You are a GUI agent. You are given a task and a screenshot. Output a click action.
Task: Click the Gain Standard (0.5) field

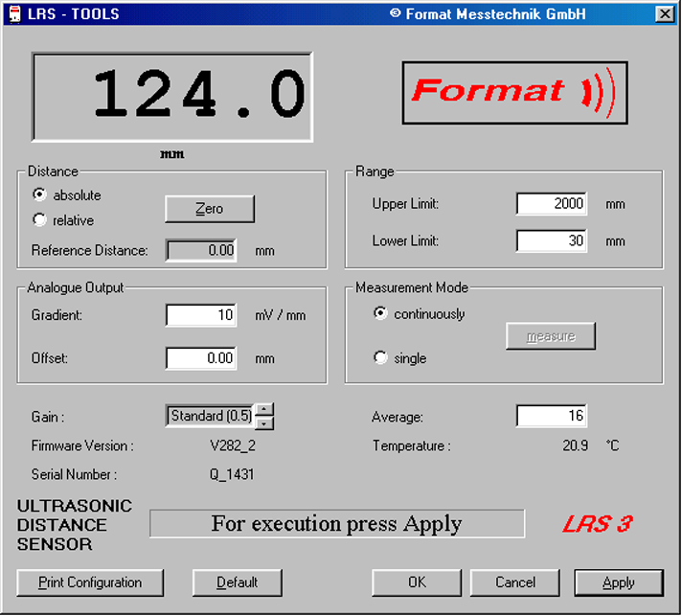tap(211, 416)
